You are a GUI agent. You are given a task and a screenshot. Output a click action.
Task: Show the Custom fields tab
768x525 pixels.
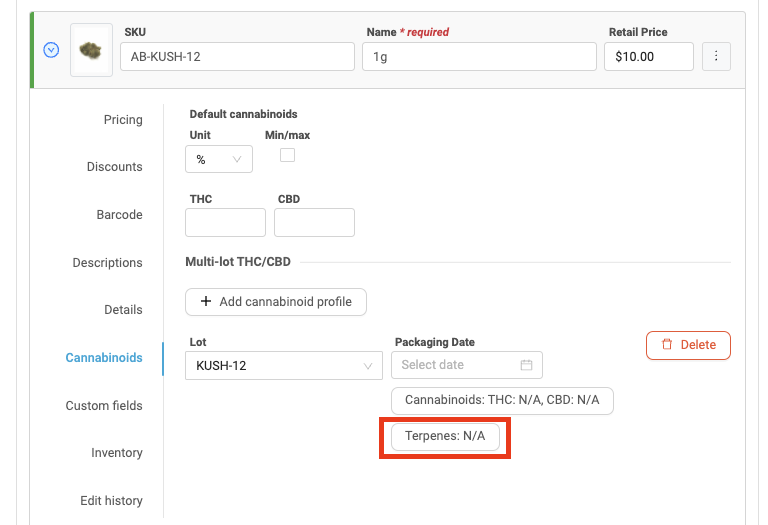[x=104, y=406]
